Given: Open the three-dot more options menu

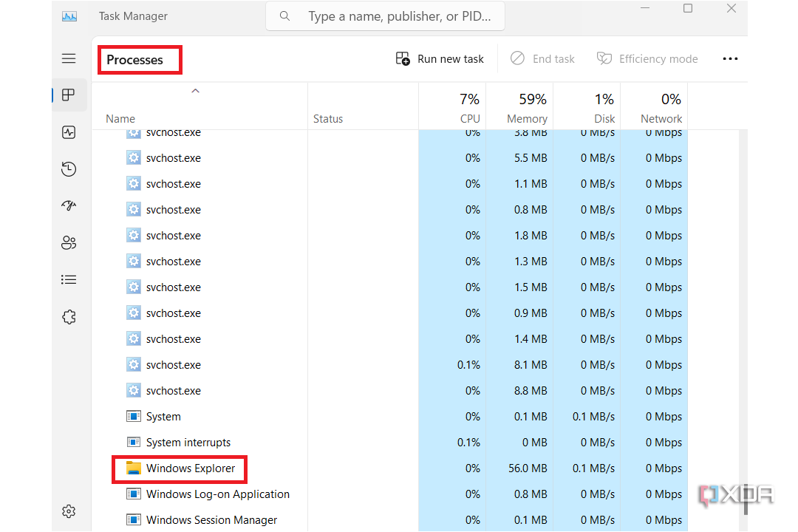Looking at the screenshot, I should click(730, 59).
